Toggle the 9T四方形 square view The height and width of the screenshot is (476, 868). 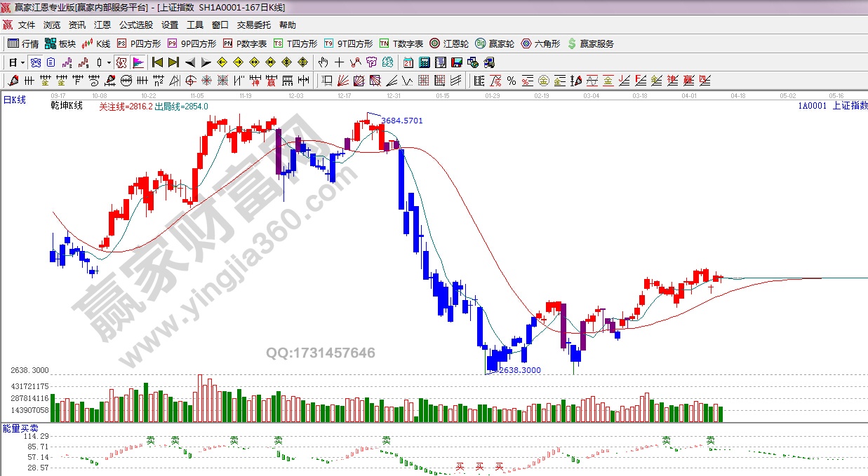coord(349,43)
